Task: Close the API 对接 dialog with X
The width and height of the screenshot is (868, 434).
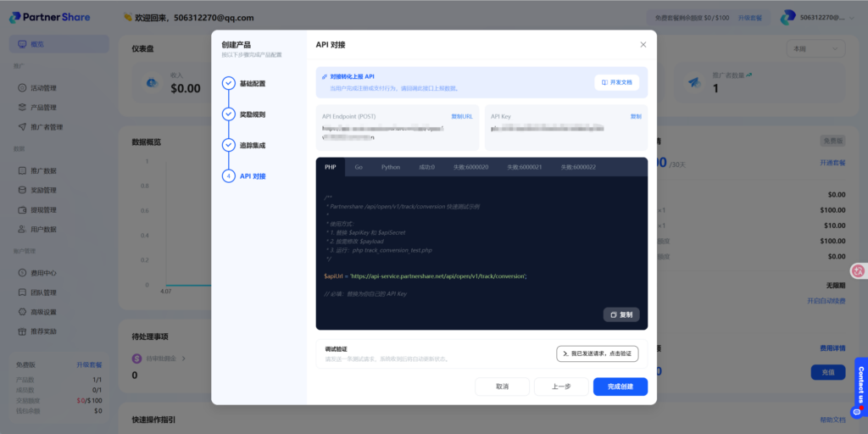Action: tap(642, 44)
